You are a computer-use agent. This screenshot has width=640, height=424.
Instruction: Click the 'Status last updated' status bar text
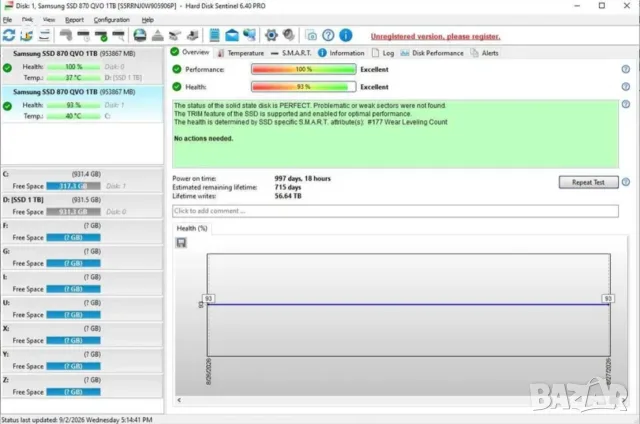pos(77,420)
